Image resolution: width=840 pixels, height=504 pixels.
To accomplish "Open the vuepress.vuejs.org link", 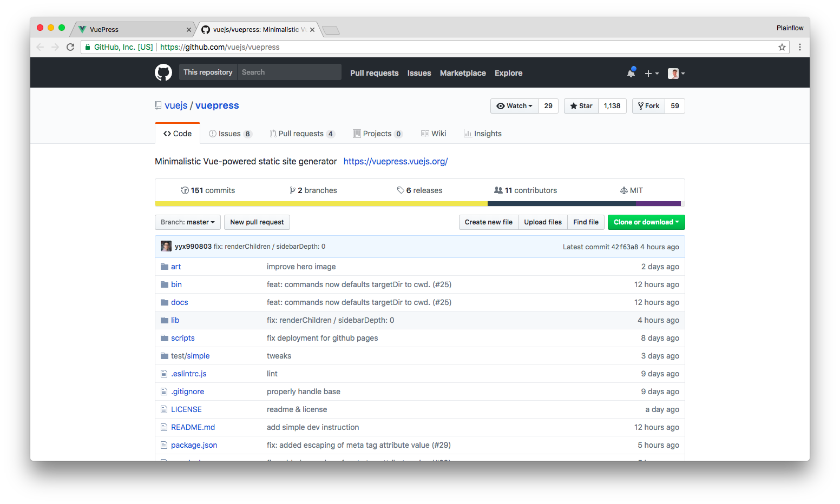I will click(x=396, y=161).
